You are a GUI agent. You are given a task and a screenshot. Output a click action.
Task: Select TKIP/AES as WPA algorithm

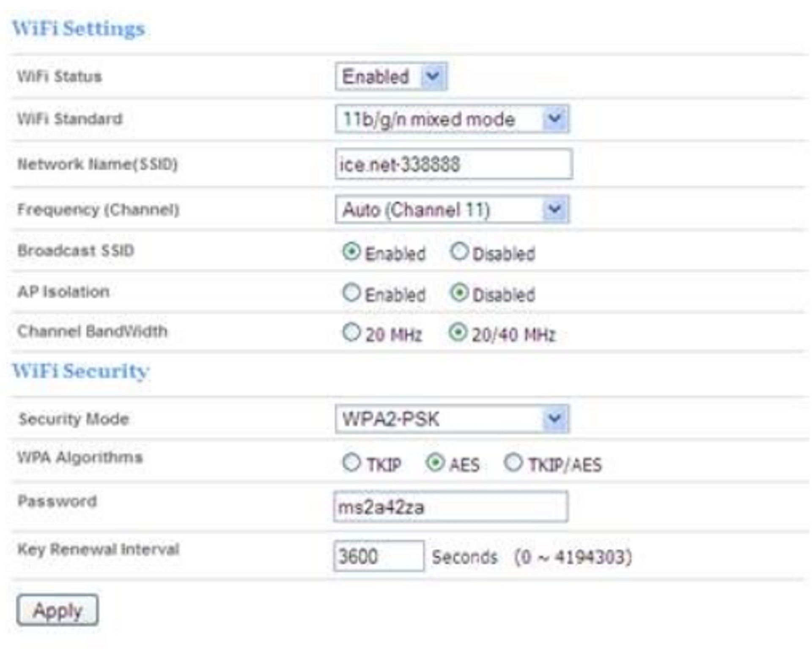click(x=513, y=462)
